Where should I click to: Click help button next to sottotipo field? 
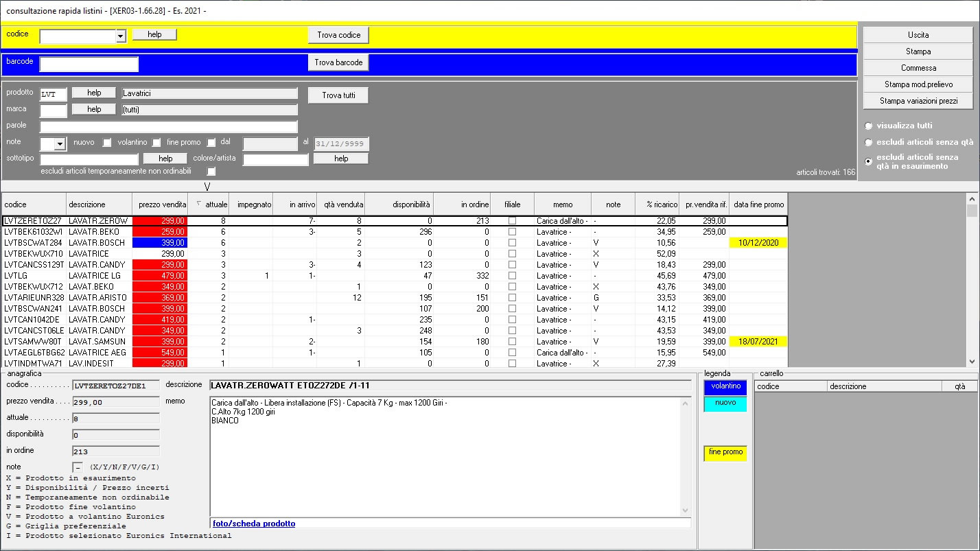[x=165, y=159]
